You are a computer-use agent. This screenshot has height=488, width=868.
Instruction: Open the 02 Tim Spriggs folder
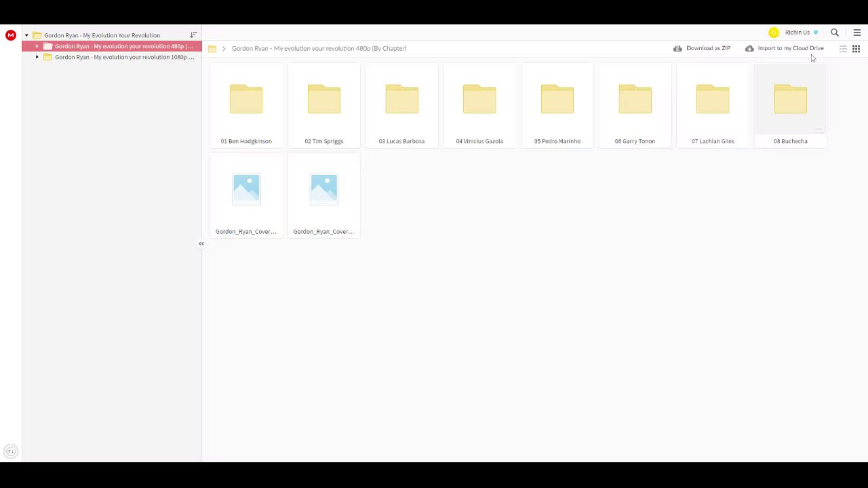tap(324, 106)
